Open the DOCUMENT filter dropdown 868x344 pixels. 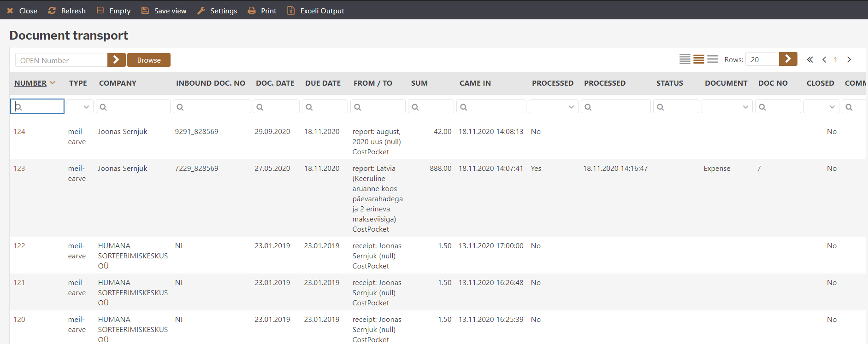[727, 107]
